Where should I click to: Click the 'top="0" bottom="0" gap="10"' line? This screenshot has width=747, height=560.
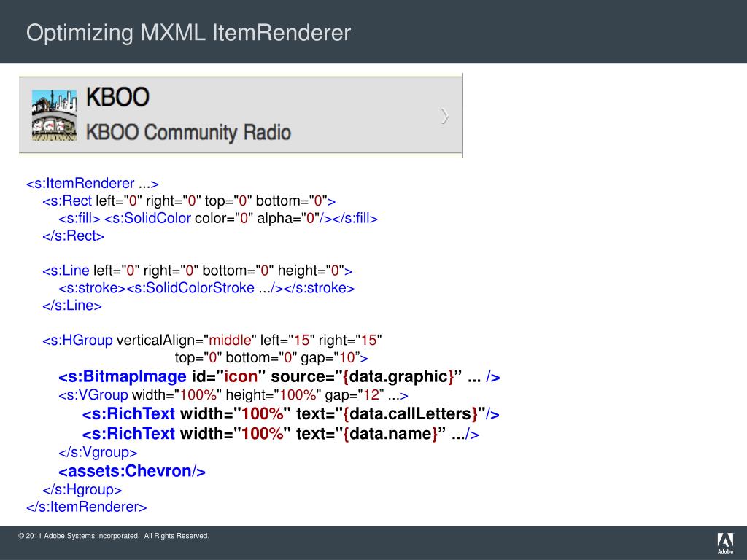[271, 357]
